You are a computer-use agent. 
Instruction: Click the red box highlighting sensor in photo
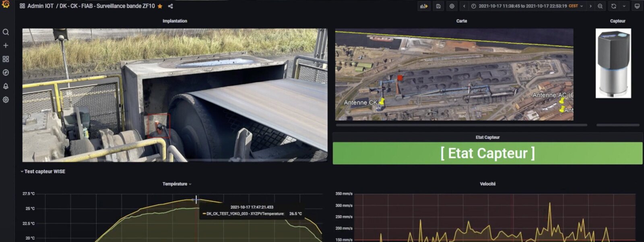(x=159, y=126)
